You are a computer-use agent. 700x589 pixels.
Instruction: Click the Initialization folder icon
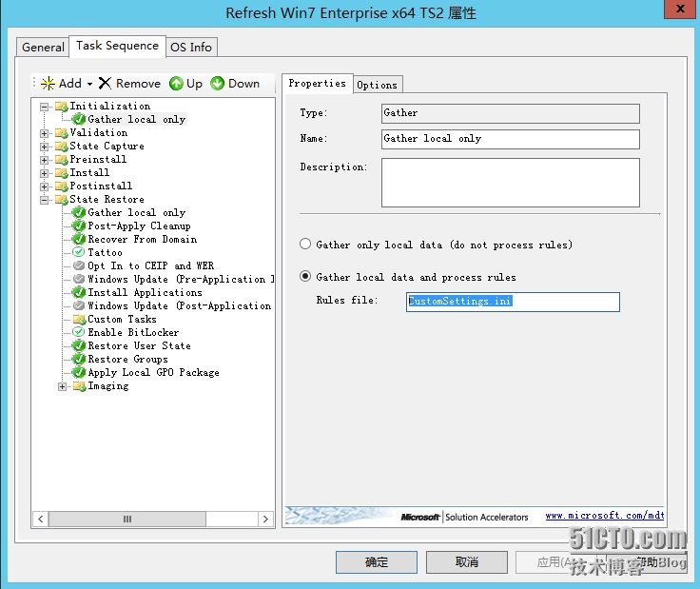pos(61,107)
